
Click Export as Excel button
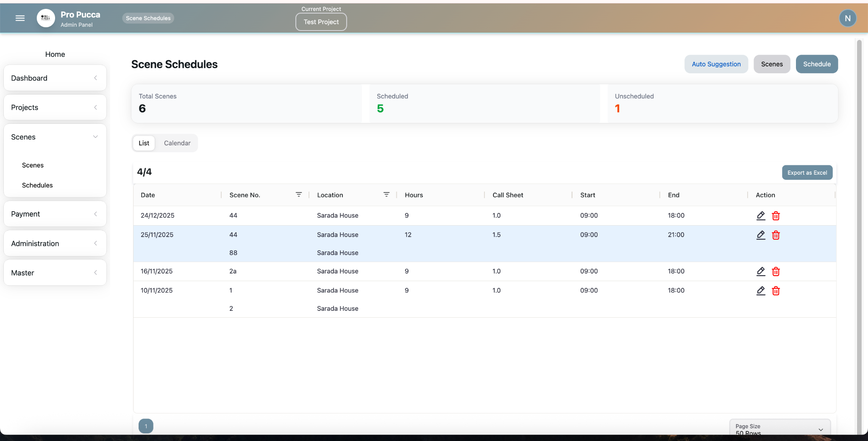point(807,173)
